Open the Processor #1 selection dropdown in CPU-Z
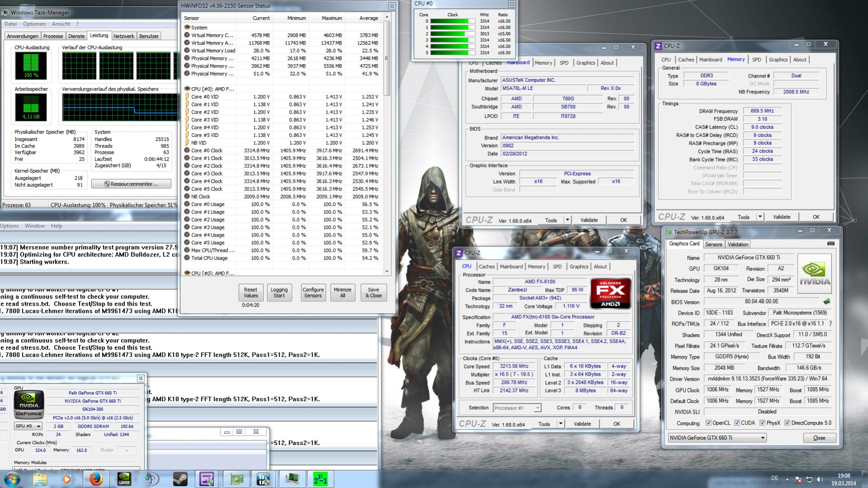The image size is (868, 488). (517, 408)
